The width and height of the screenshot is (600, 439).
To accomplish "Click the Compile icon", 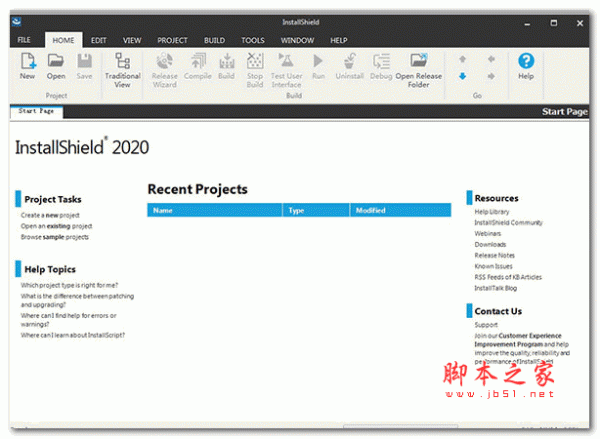I will (x=198, y=61).
